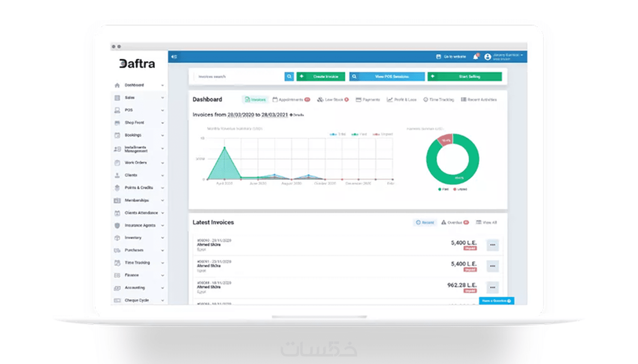This screenshot has width=638, height=364.
Task: Click the Daftra logo
Action: 137,64
